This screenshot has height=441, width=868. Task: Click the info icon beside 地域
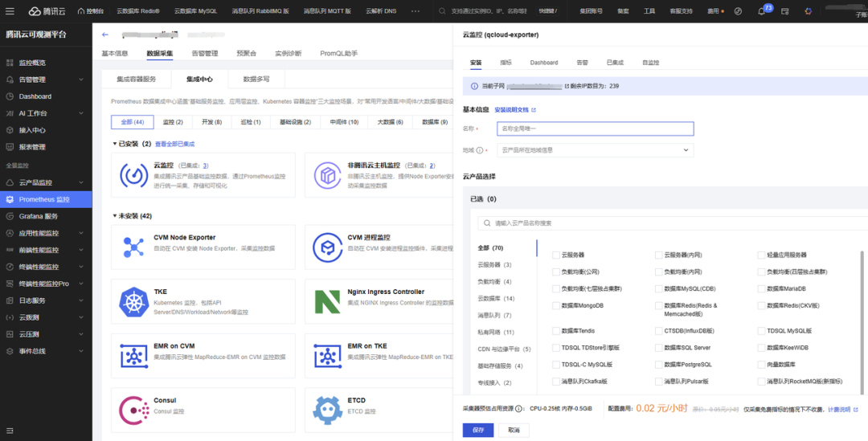pyautogui.click(x=480, y=150)
